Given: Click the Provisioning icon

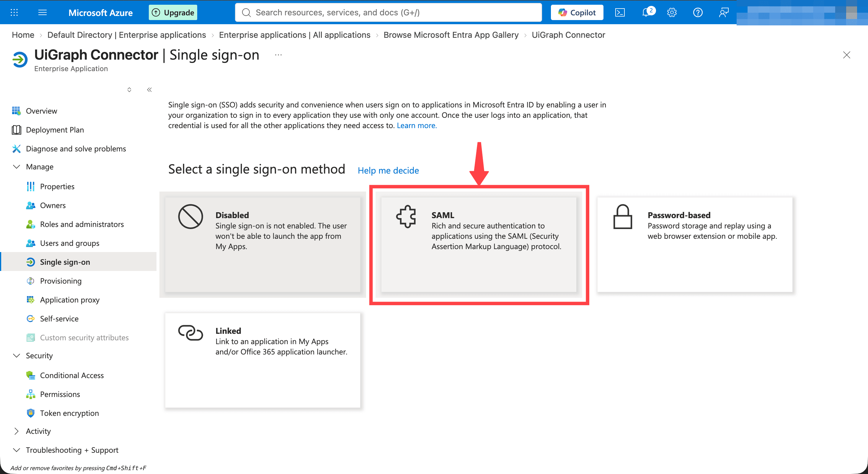Looking at the screenshot, I should [31, 281].
